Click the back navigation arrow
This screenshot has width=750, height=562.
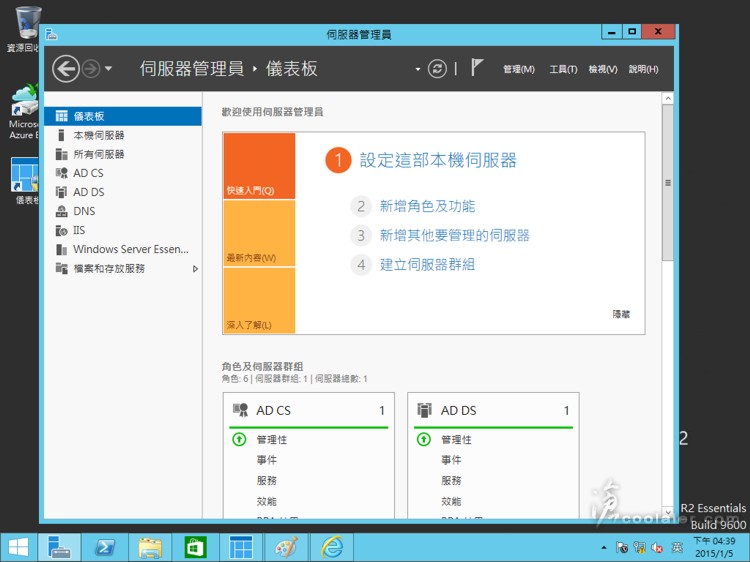[x=66, y=69]
